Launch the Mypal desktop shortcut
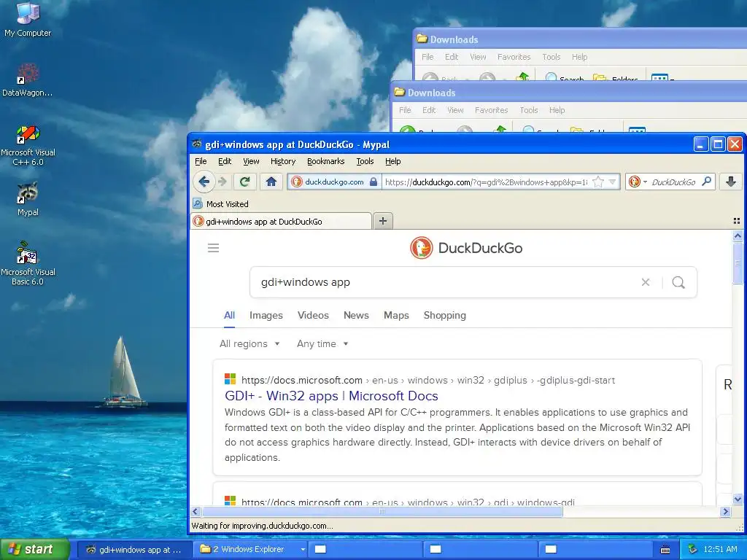Screen dimensions: 747x560 (28, 200)
